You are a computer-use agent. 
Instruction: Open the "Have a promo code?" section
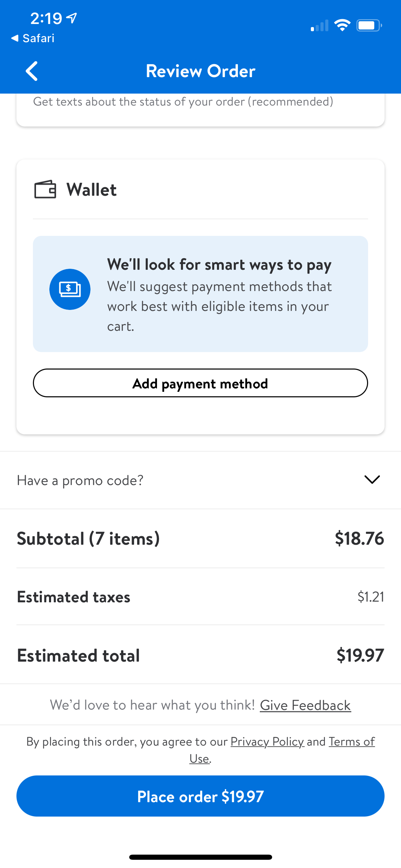click(x=80, y=480)
